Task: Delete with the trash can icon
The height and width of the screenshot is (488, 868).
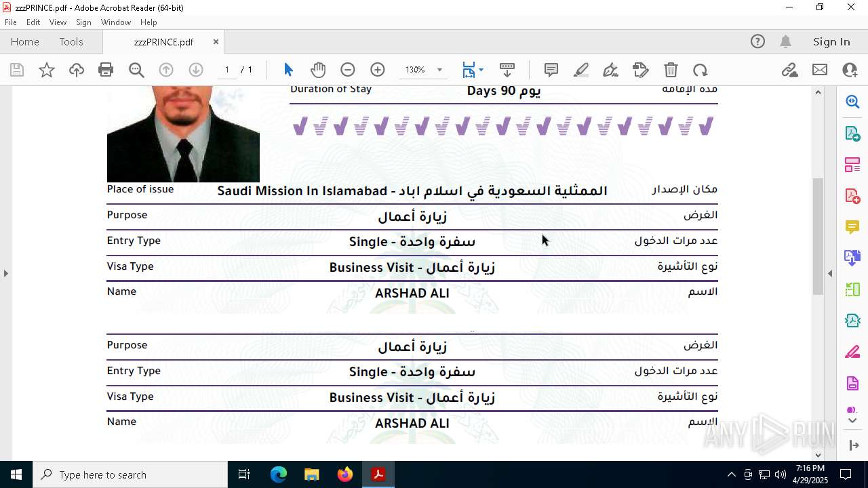Action: 671,70
